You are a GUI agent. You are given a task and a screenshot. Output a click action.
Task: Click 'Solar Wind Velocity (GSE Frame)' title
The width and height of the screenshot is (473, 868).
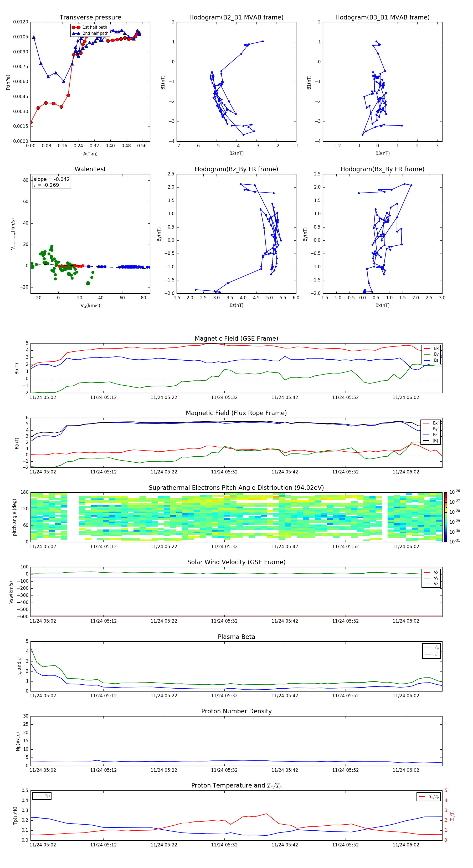pos(236,562)
